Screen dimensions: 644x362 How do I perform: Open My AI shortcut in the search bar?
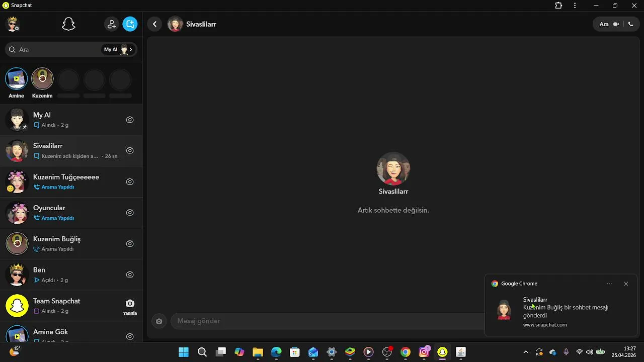pyautogui.click(x=118, y=50)
